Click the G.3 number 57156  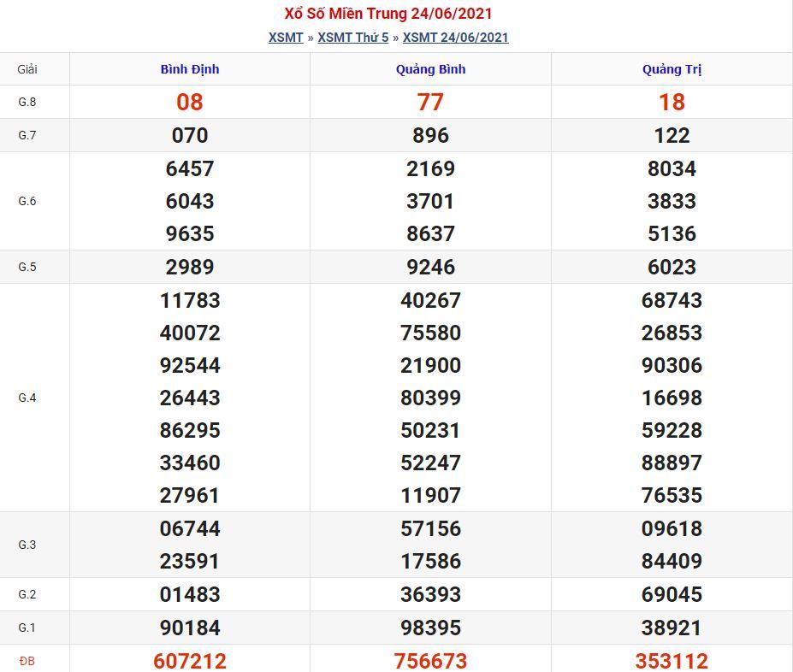pyautogui.click(x=430, y=528)
